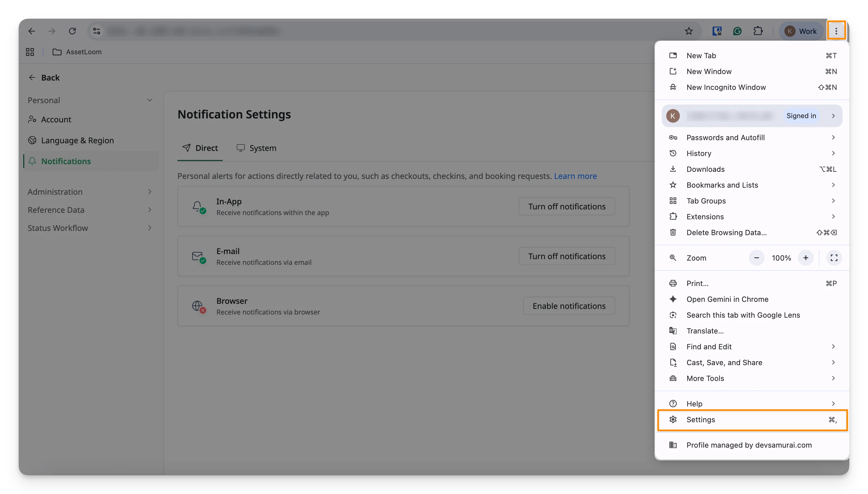Open Find and Edit submenu
This screenshot has height=494, width=868.
pos(752,347)
